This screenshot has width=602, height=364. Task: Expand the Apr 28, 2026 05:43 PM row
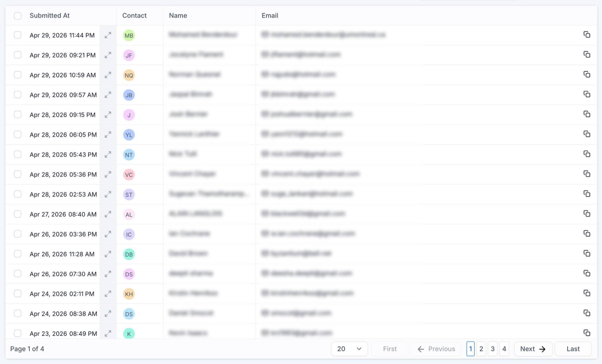point(108,155)
